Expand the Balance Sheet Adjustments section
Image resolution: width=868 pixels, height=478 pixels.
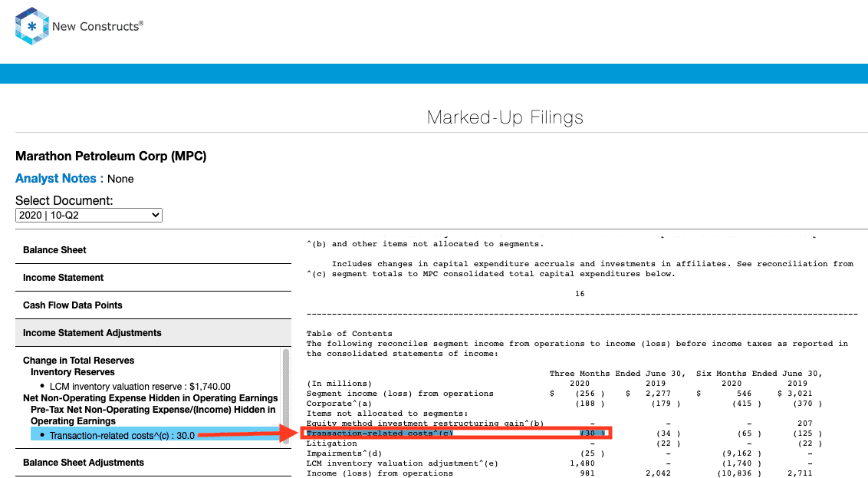click(153, 463)
